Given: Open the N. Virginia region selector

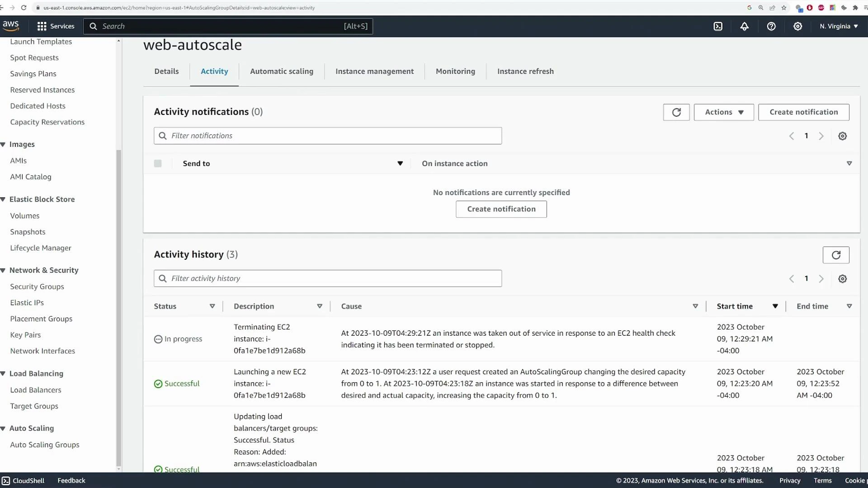Looking at the screenshot, I should 839,26.
